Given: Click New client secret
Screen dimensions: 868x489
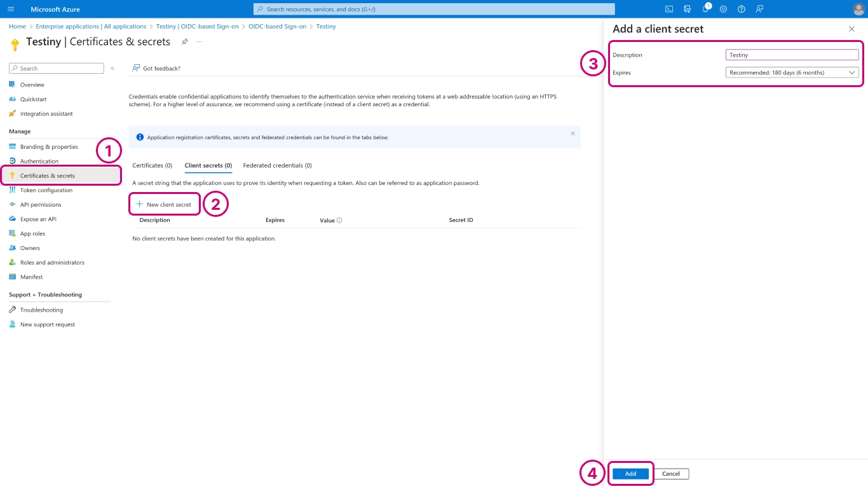Looking at the screenshot, I should pyautogui.click(x=164, y=205).
